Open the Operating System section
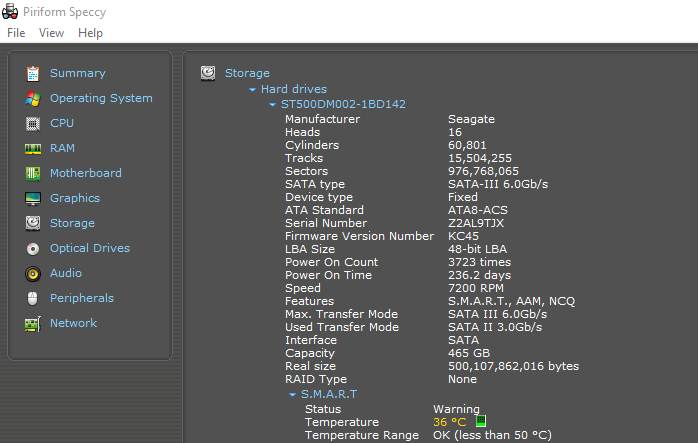The image size is (698, 443). (x=101, y=98)
